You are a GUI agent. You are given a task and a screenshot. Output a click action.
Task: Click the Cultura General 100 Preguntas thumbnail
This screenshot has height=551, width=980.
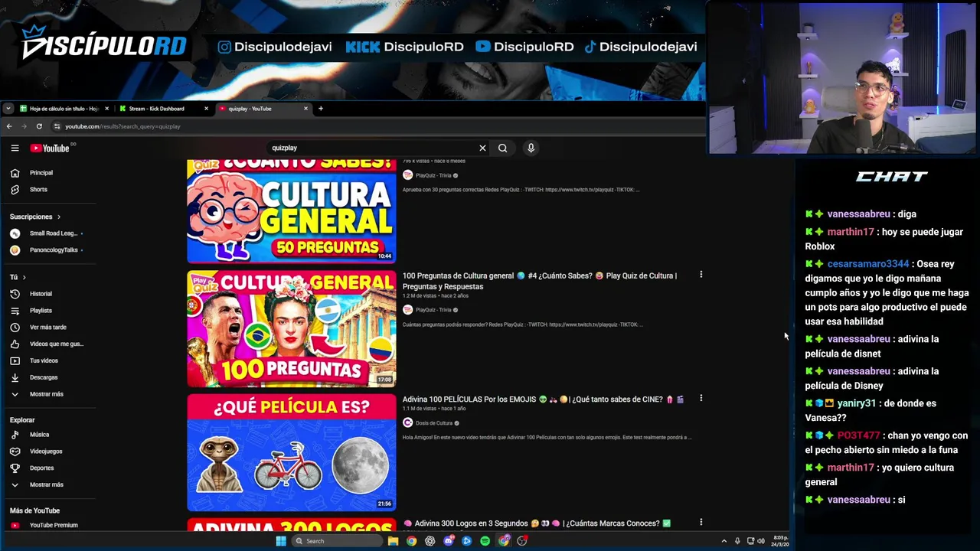pos(292,329)
